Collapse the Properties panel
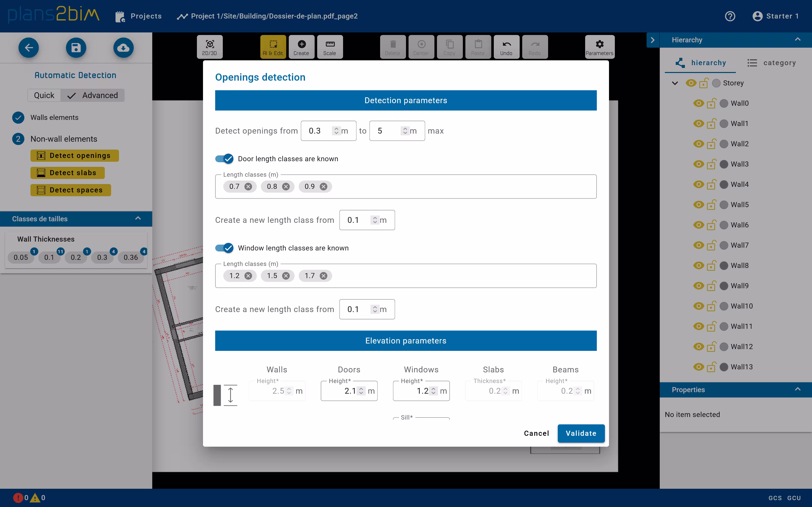 click(798, 389)
